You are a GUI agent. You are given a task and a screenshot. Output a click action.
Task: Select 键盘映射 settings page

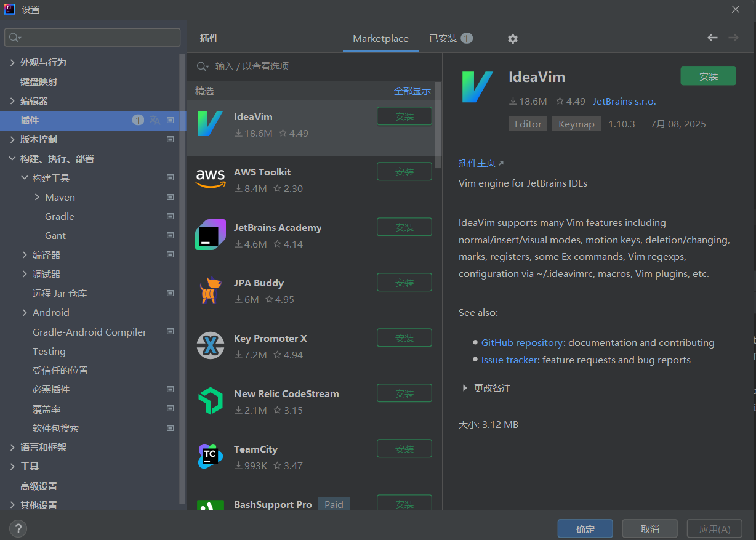(39, 81)
